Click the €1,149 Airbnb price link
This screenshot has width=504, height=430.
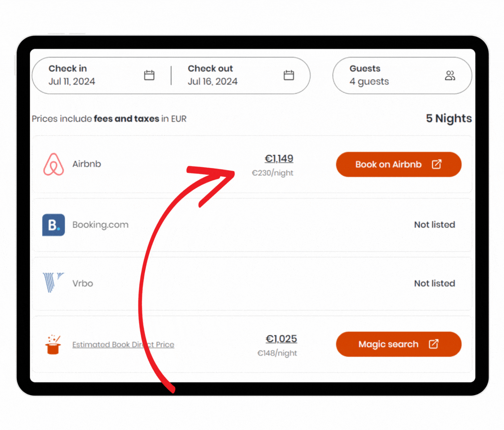click(x=279, y=159)
